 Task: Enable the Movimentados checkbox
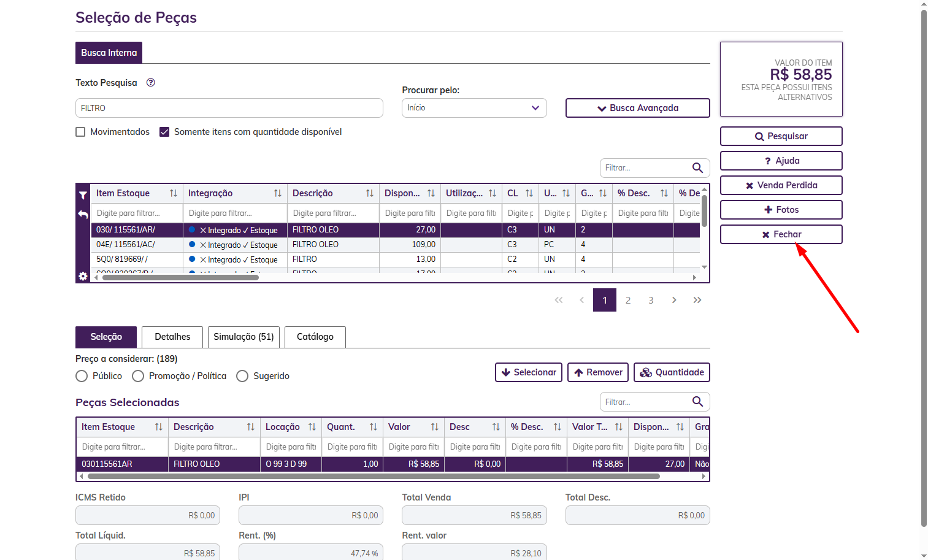(x=80, y=132)
